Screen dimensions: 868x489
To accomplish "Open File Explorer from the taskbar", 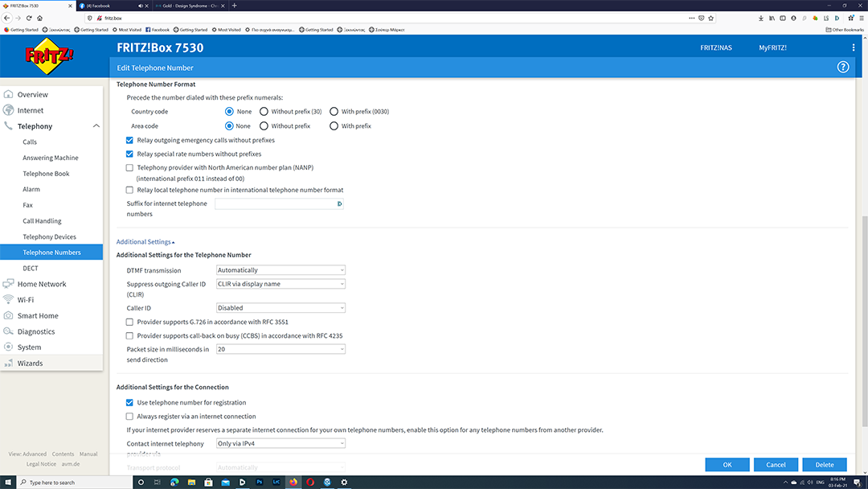I will (x=191, y=482).
